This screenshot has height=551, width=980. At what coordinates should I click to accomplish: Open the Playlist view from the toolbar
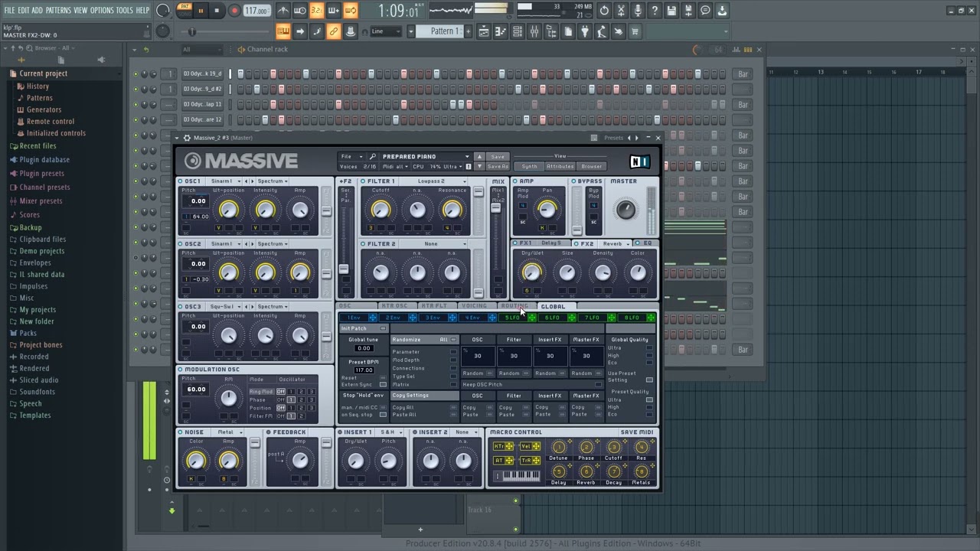484,31
